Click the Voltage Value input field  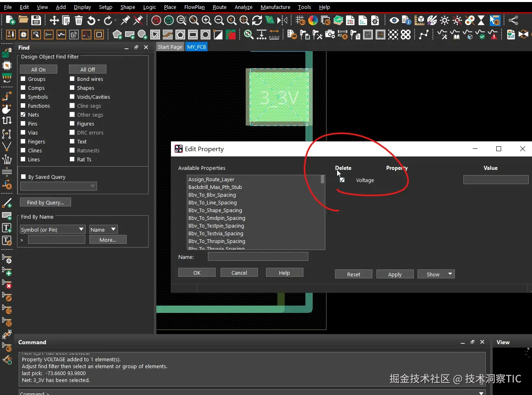pos(496,180)
